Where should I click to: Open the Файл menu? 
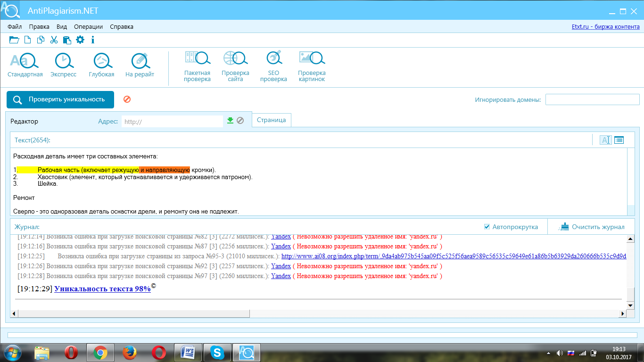click(15, 27)
